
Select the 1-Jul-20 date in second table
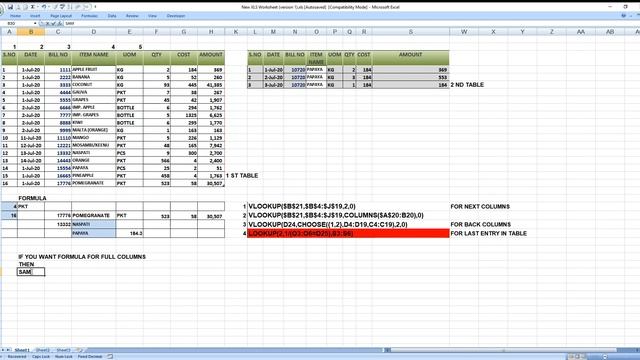(273, 70)
